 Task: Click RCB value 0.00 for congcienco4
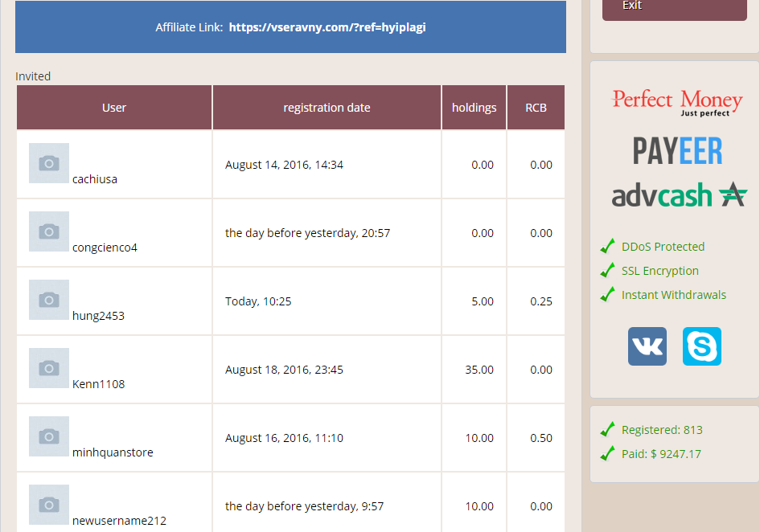[541, 233]
